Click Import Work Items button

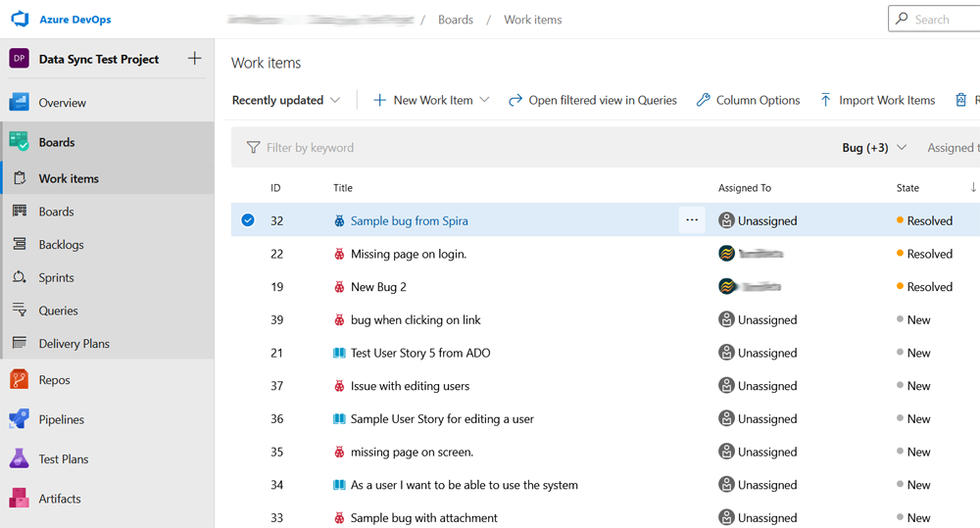(877, 100)
